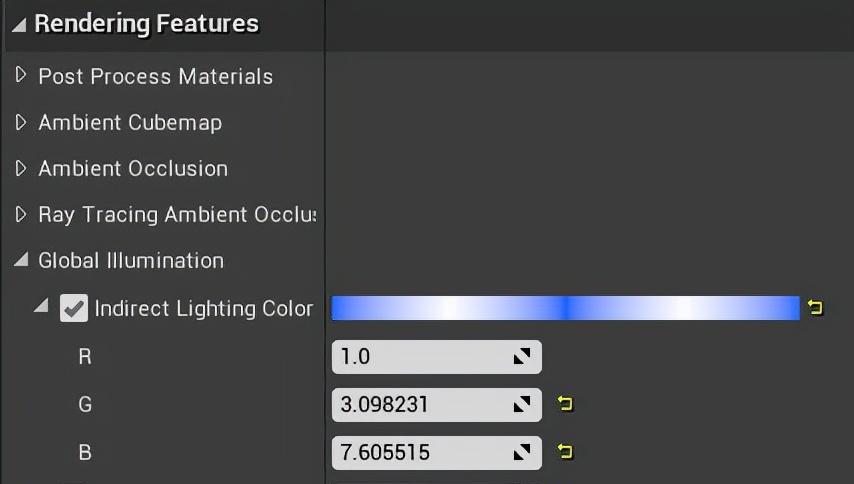Click spinner arrow icon in B field
854x484 pixels.
click(522, 453)
